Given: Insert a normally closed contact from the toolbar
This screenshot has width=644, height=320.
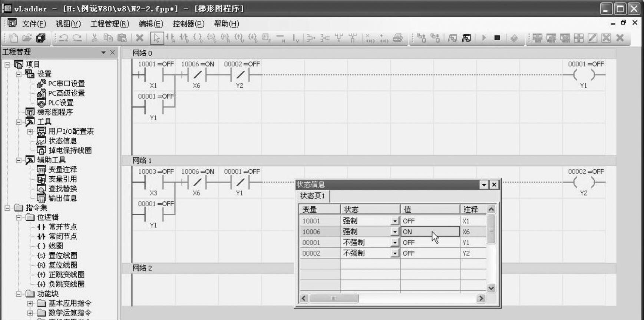Looking at the screenshot, I should pos(184,38).
